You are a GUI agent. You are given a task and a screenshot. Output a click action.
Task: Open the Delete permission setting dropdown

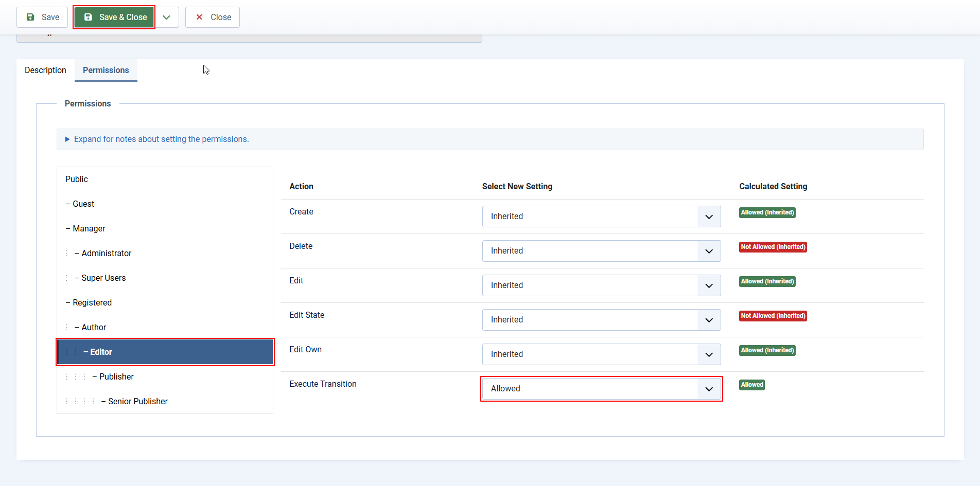[601, 251]
